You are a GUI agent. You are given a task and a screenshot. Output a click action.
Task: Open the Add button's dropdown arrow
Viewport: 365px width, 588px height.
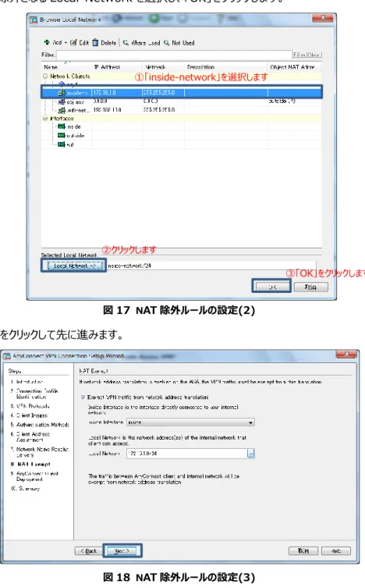pos(66,43)
